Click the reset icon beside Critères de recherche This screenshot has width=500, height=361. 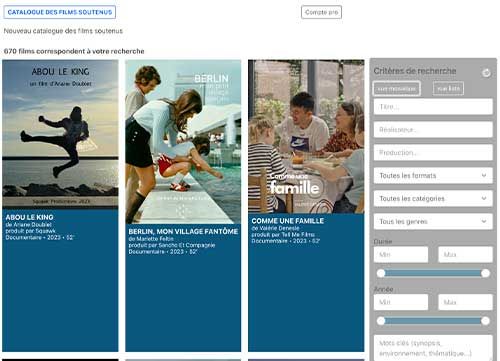point(486,73)
